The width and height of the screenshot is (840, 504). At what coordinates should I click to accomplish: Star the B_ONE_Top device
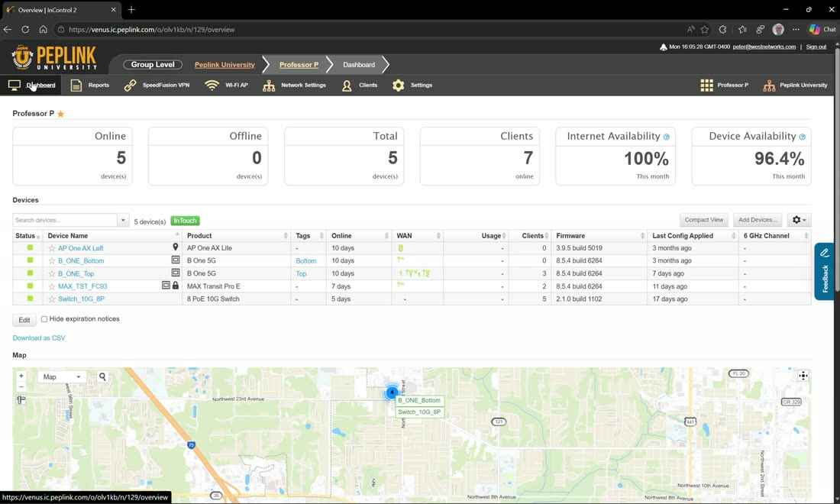(x=52, y=273)
